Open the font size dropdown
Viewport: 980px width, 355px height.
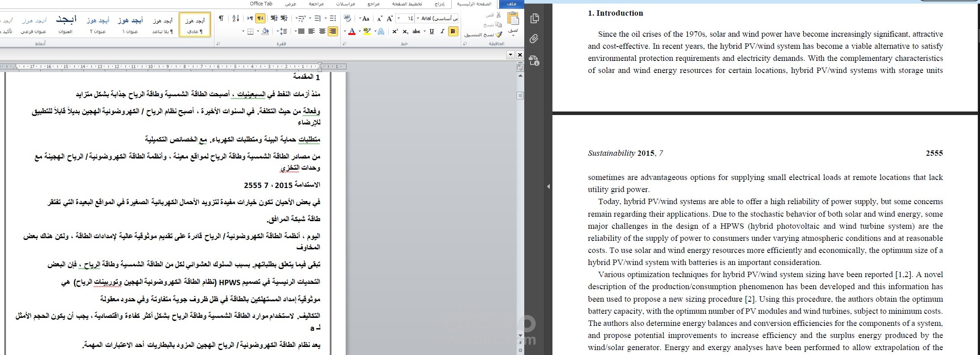(x=398, y=18)
